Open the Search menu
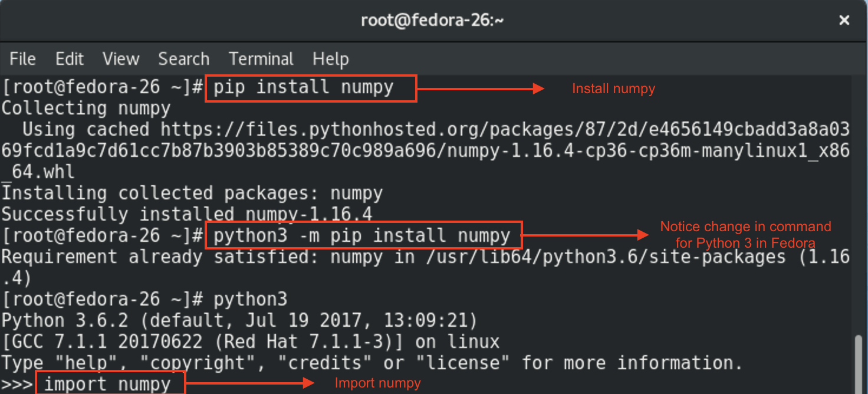The image size is (868, 394). (x=183, y=58)
